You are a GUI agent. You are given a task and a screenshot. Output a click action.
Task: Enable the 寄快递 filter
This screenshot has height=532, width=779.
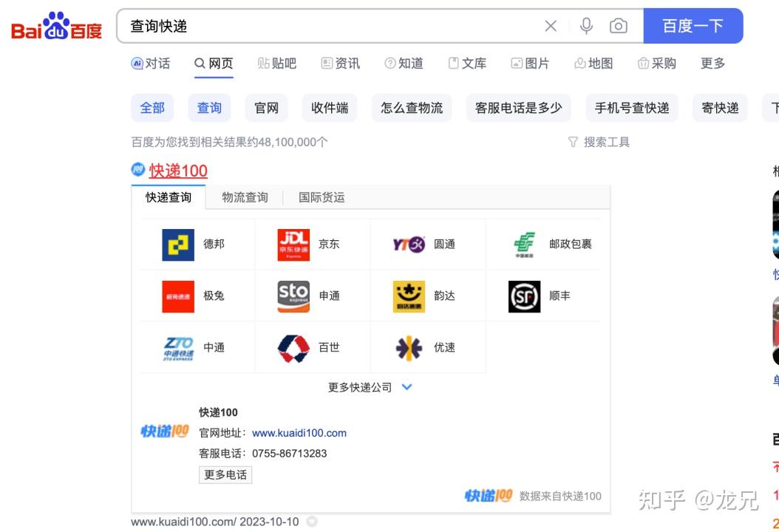coord(719,107)
